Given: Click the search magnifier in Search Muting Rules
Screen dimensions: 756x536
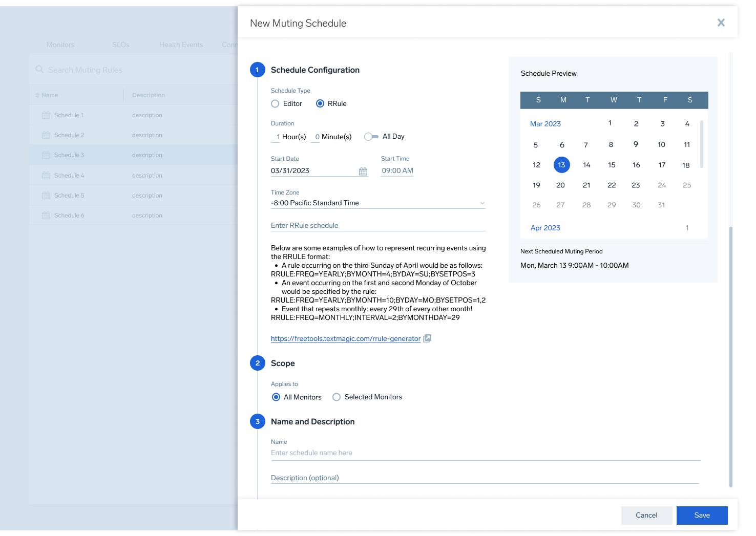Looking at the screenshot, I should tap(39, 69).
